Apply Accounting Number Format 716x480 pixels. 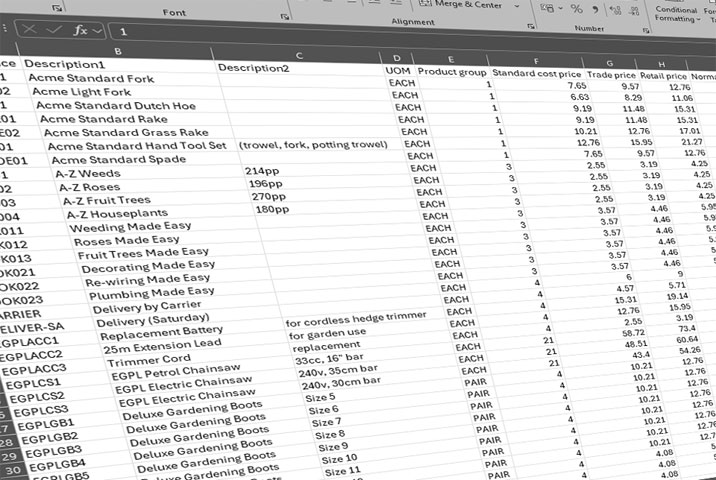click(x=547, y=8)
